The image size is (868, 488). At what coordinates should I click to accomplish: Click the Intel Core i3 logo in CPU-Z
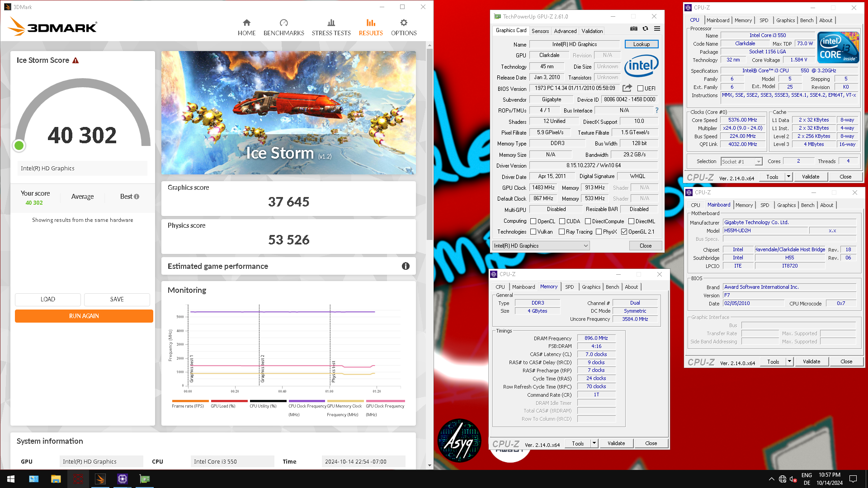click(x=838, y=47)
